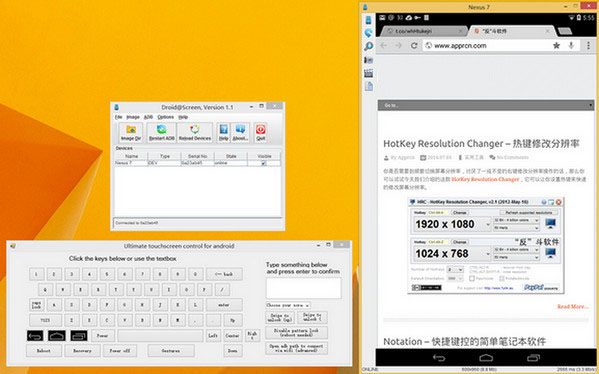Click the Down direction button

232,350
